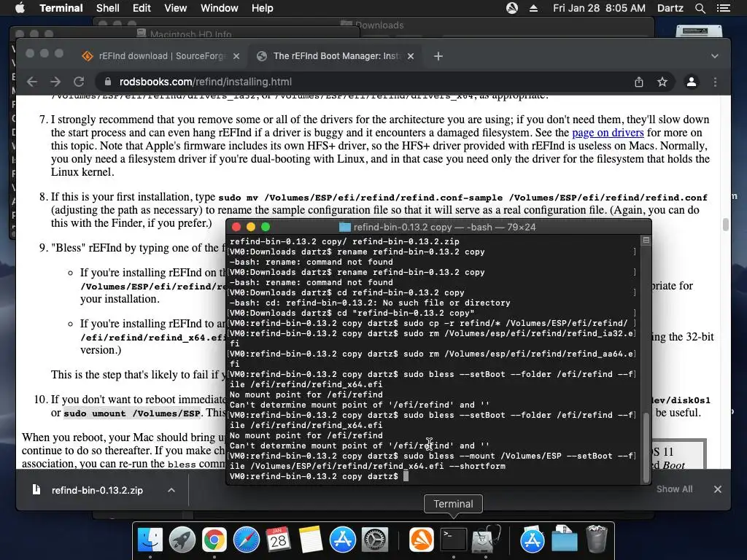Click the drive icon on the desktop
The image size is (747, 560).
(x=699, y=31)
